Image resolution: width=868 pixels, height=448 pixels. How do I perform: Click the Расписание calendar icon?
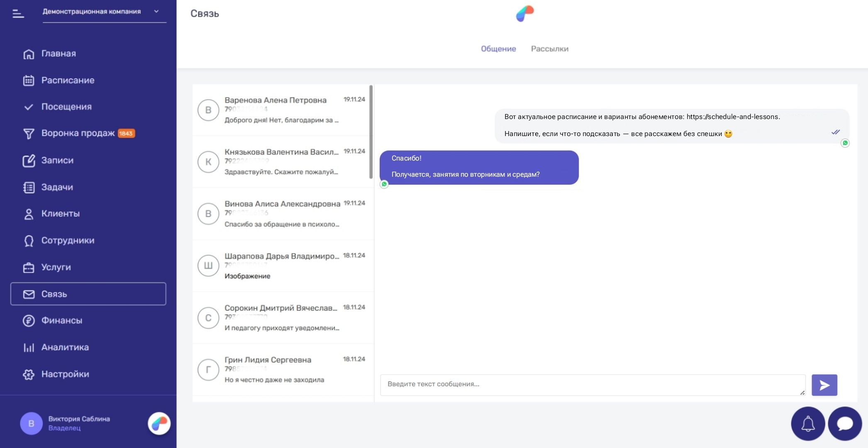tap(29, 80)
